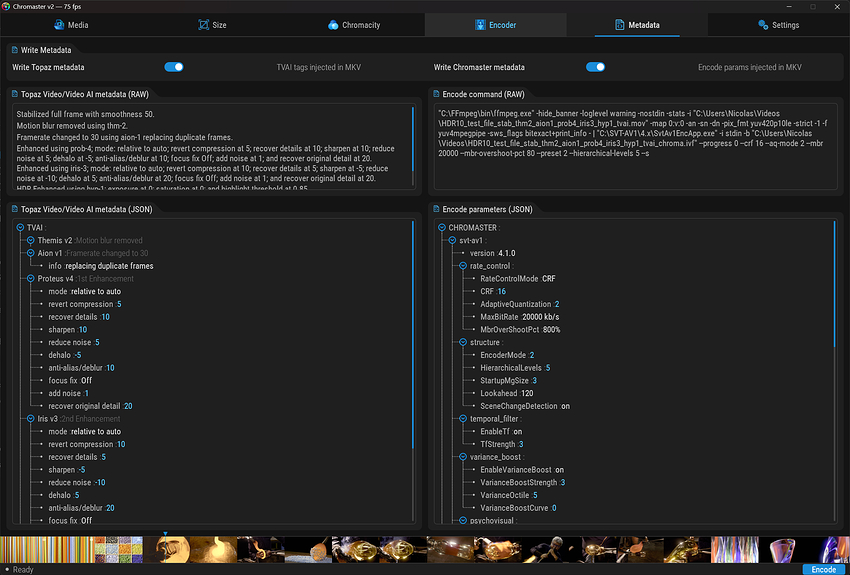
Task: Select the 'VarianceOctile: 5' row
Action: click(x=509, y=495)
